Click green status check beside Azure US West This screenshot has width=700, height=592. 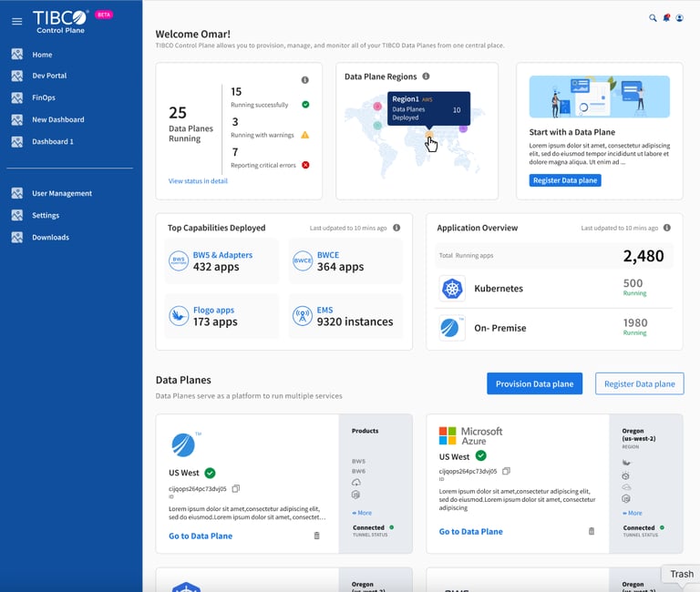tap(481, 455)
